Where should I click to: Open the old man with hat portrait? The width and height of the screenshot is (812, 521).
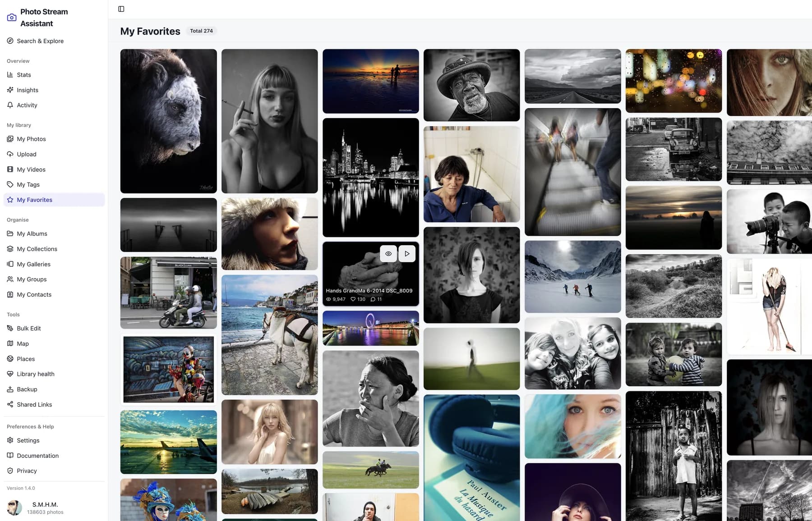tap(472, 85)
